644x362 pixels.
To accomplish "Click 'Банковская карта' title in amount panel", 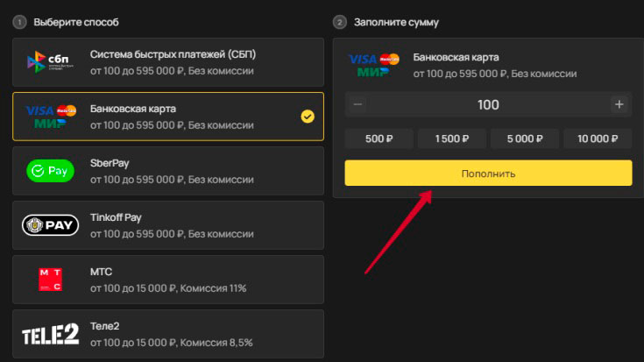I will point(456,57).
